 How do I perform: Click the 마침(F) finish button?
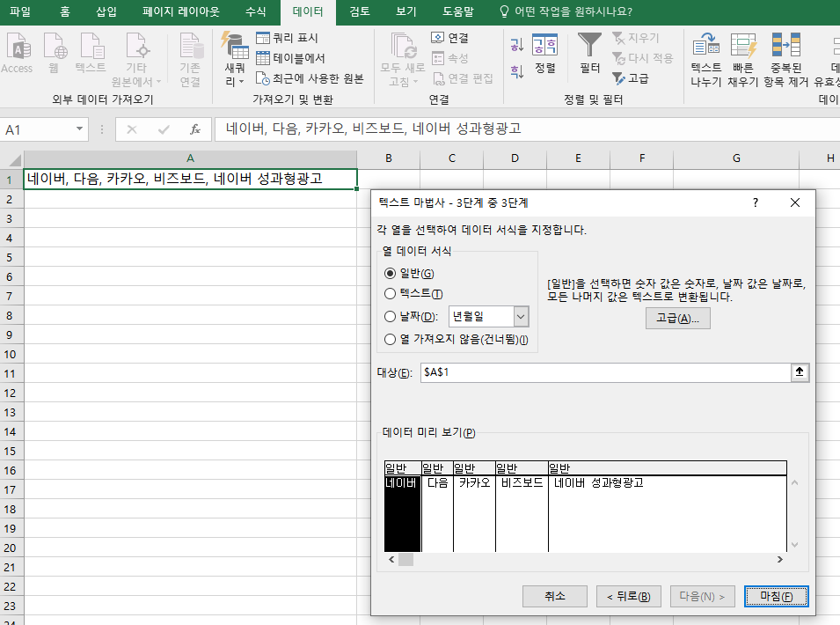tap(777, 596)
